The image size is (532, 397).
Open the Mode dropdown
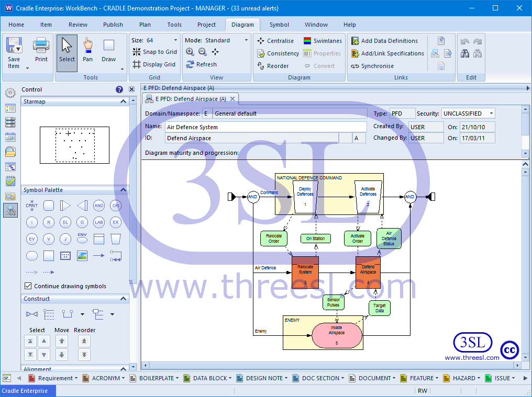click(x=246, y=40)
